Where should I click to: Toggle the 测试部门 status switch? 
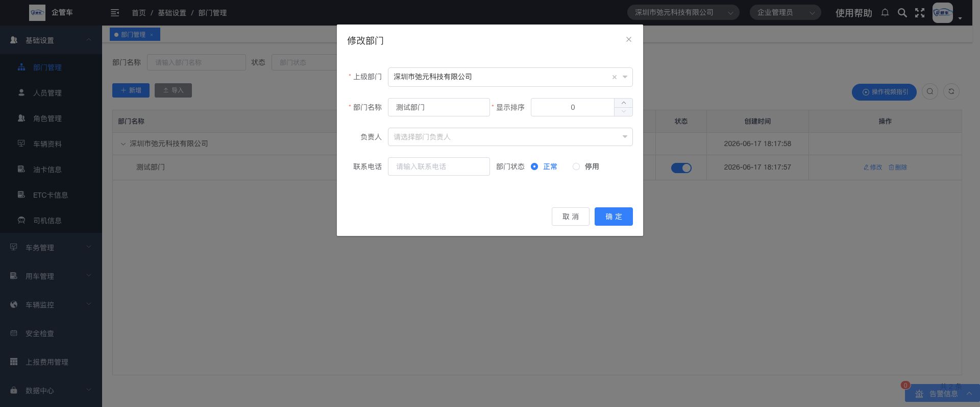click(681, 168)
